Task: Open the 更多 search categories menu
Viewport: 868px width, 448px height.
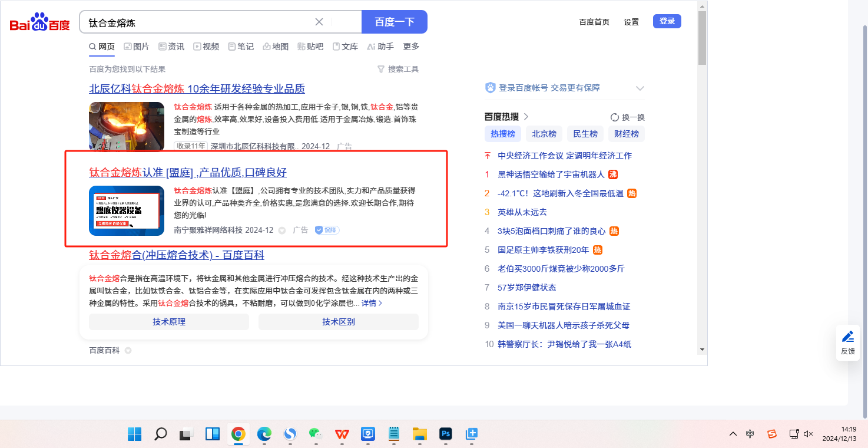Action: [x=411, y=47]
